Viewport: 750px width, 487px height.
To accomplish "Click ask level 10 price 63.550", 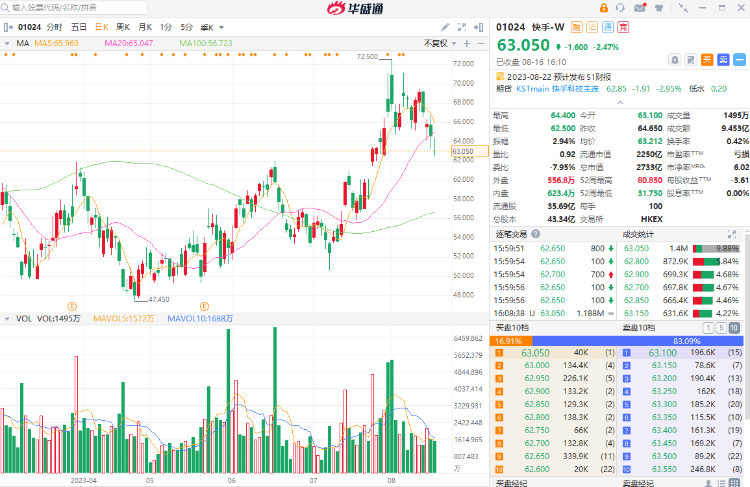I will (664, 469).
